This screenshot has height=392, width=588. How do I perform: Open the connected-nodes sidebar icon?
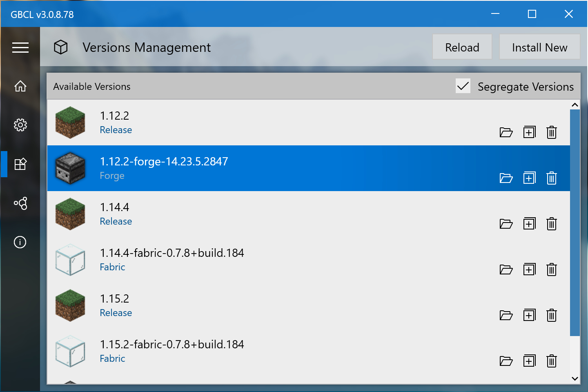click(x=20, y=203)
